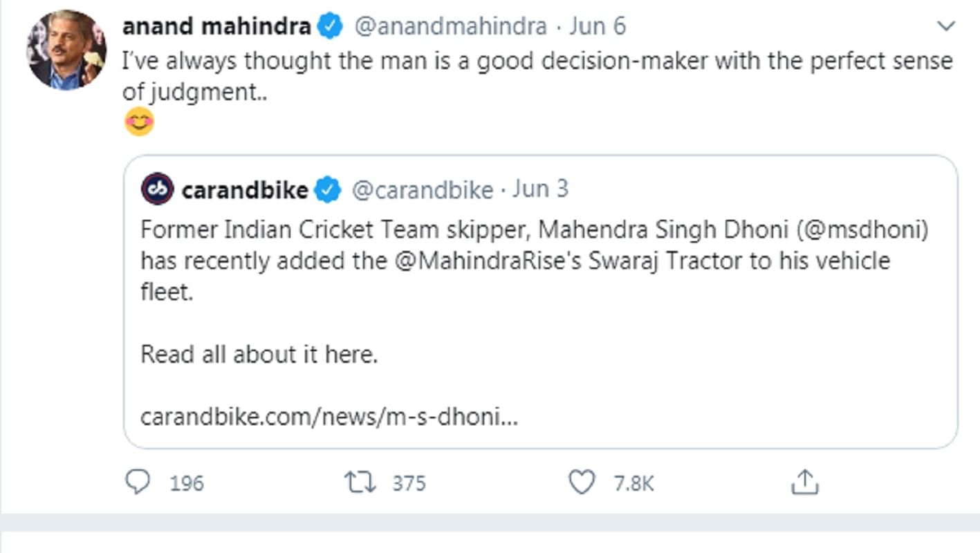Click the 7.8K likes count
Image resolution: width=980 pixels, height=553 pixels.
tap(633, 483)
